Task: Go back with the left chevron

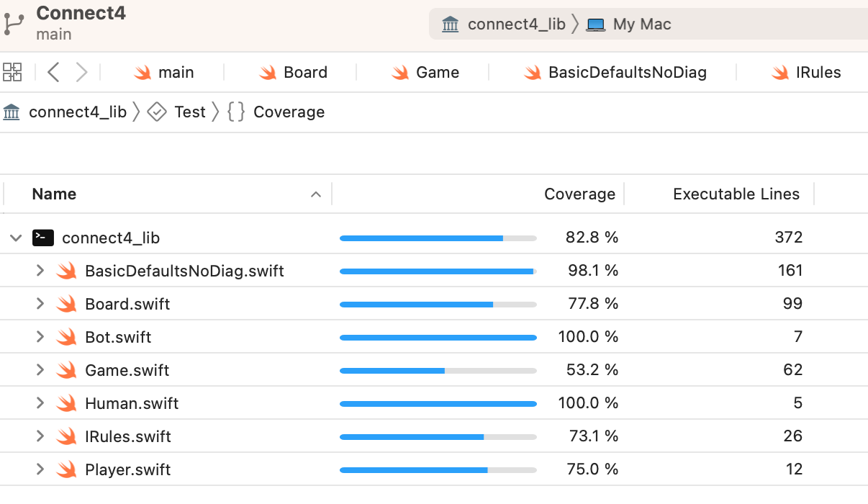Action: 53,72
